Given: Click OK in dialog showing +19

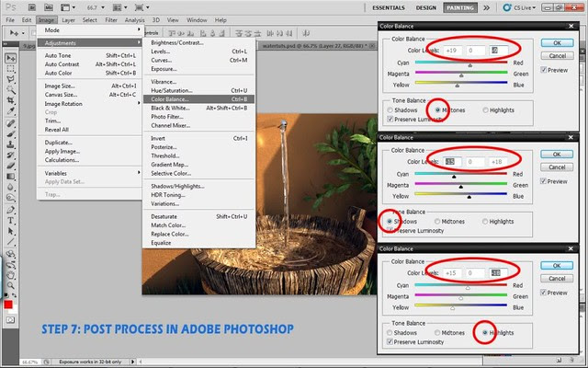Looking at the screenshot, I should [x=557, y=43].
